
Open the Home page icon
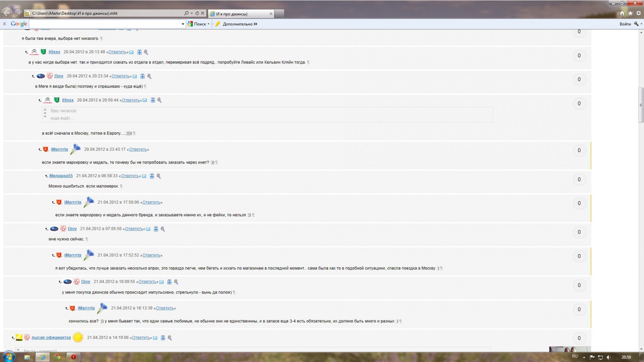point(622,13)
